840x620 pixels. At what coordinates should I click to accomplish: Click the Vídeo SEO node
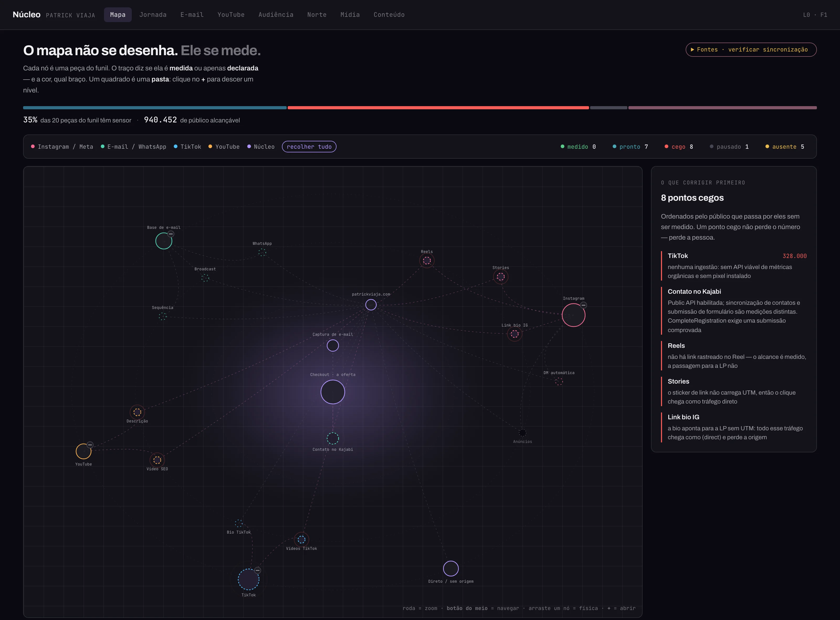coord(157,460)
